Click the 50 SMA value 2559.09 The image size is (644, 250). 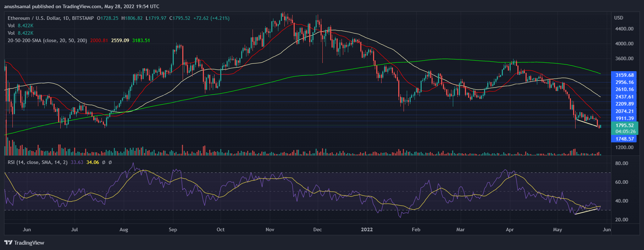click(x=120, y=40)
